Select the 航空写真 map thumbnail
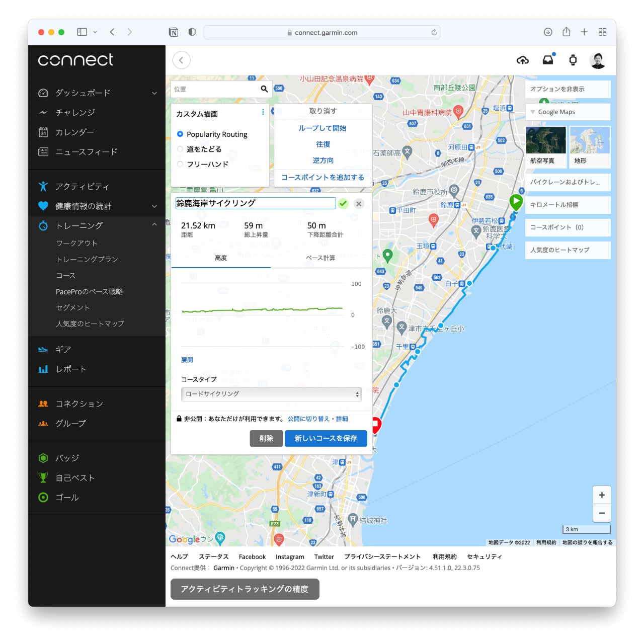 (x=546, y=146)
